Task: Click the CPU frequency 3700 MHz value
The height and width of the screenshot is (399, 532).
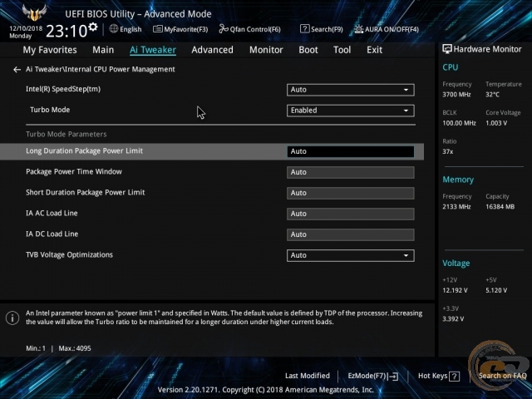Action: pyautogui.click(x=456, y=95)
